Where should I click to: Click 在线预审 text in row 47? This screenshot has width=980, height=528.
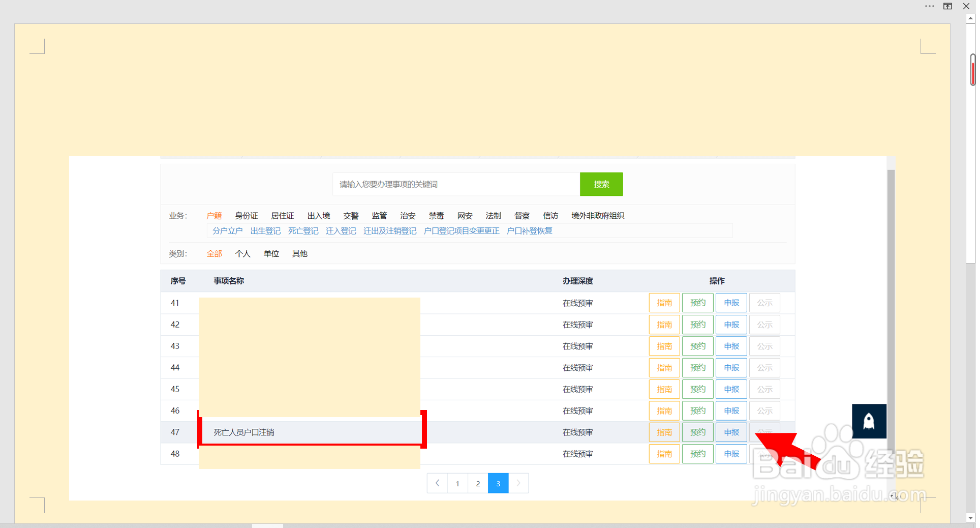577,432
